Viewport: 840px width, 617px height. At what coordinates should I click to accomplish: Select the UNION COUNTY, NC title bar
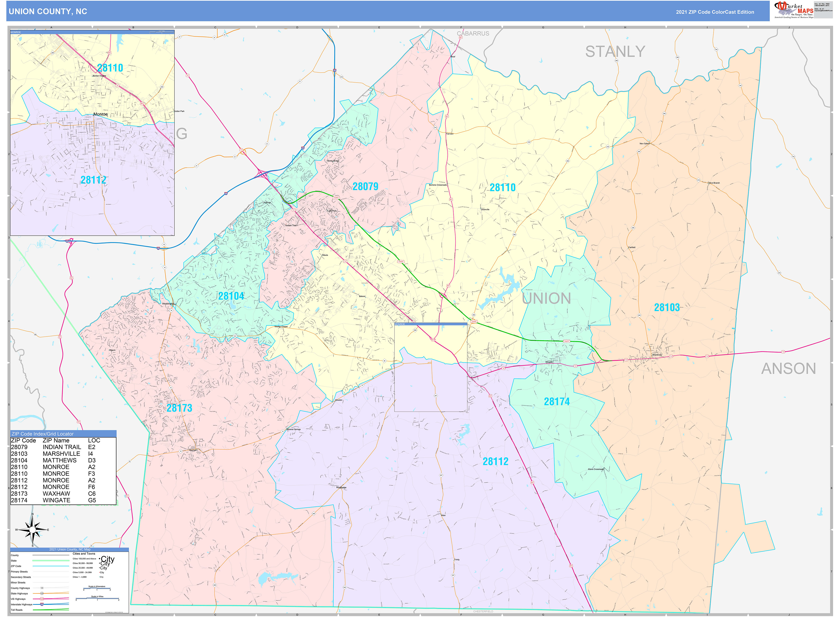tap(48, 12)
